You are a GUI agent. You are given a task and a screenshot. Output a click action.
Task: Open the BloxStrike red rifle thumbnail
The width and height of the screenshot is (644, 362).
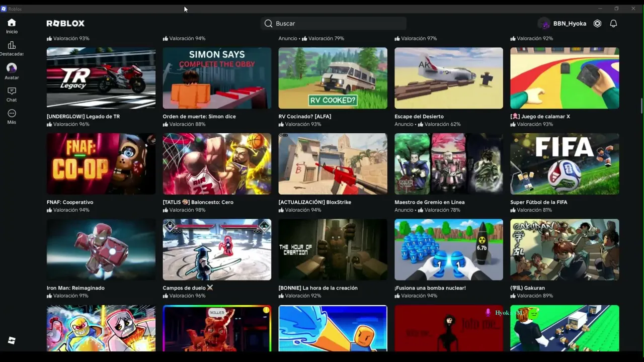[x=333, y=164]
